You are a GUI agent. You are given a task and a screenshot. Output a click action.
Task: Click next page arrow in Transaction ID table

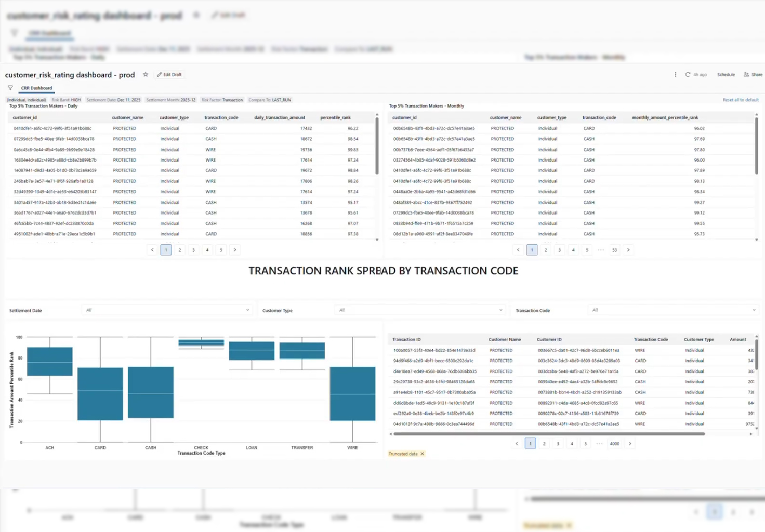(630, 444)
